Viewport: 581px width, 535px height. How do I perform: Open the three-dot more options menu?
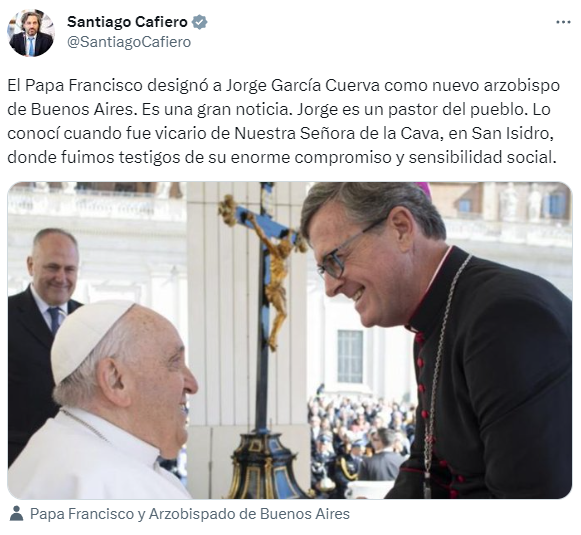563,23
